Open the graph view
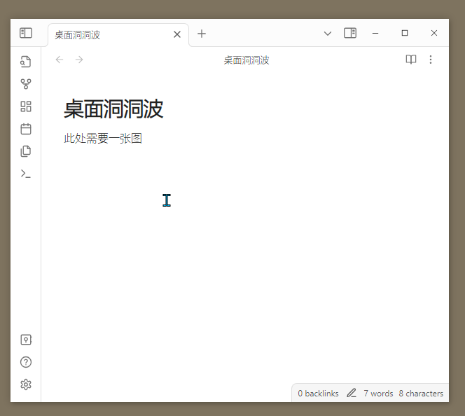The width and height of the screenshot is (465, 416). [x=26, y=84]
